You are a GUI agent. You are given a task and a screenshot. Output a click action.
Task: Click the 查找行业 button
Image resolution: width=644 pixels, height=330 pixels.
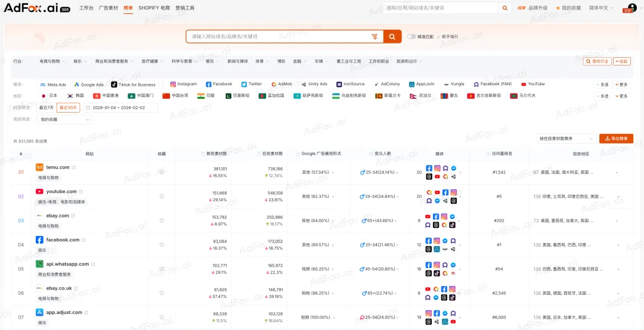(x=597, y=61)
